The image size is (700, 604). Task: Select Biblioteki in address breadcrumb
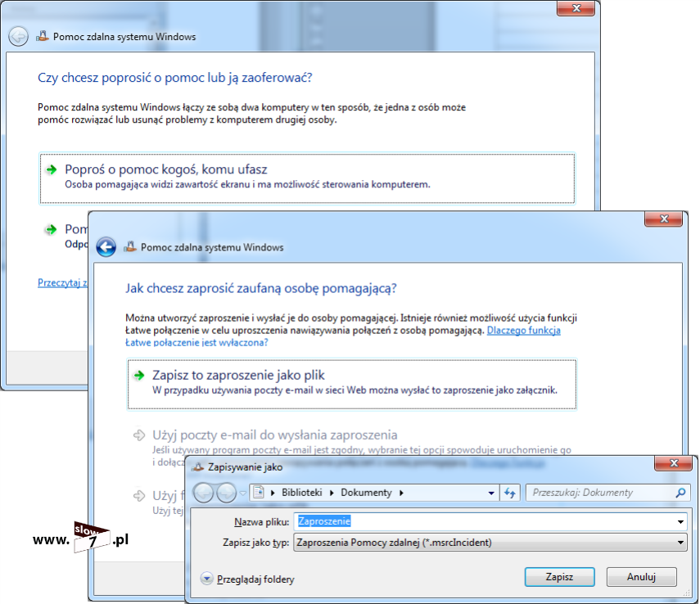pos(302,493)
